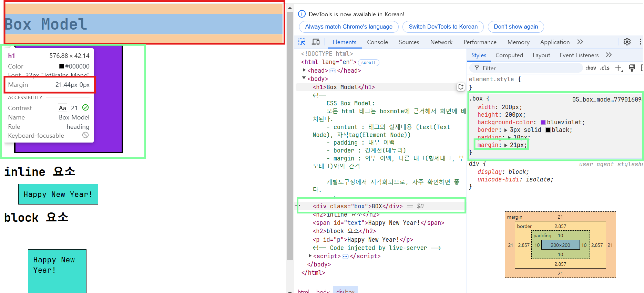This screenshot has width=644, height=293.
Task: Click the filter funnel icon
Action: (477, 68)
